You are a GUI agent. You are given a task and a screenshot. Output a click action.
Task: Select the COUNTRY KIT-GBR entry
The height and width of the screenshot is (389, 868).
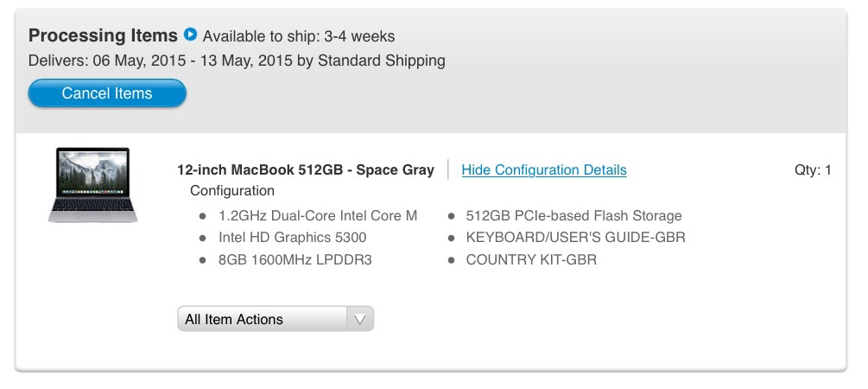[531, 260]
